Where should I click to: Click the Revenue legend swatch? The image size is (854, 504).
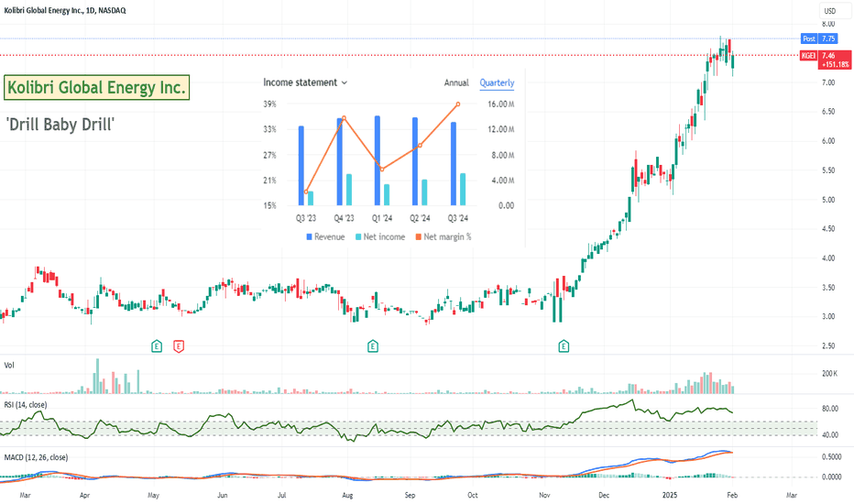tap(310, 237)
